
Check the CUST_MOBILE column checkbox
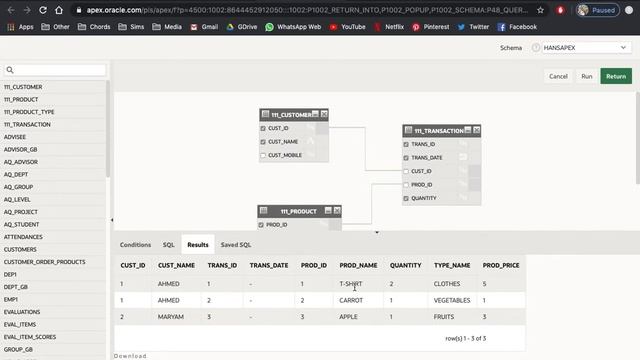263,155
